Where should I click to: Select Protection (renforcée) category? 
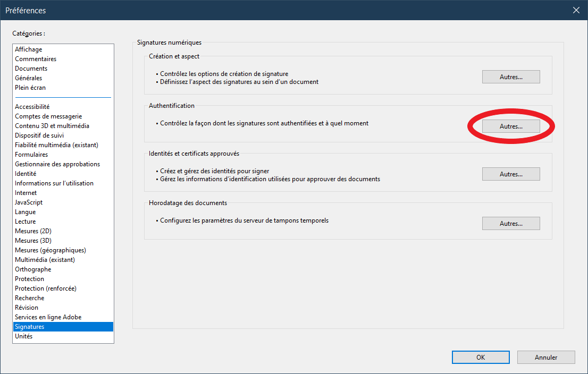tap(46, 288)
